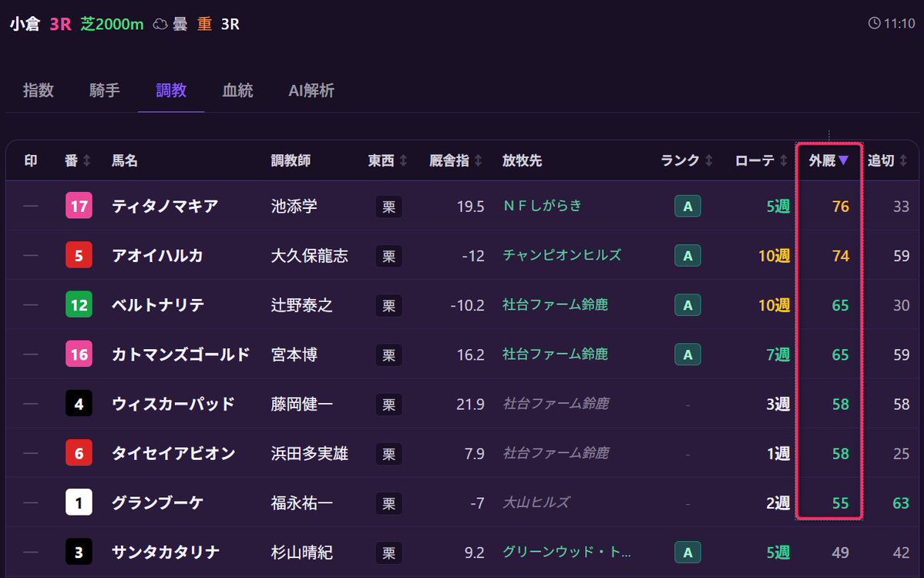Click rank A badge for サンタカタリナ
The height and width of the screenshot is (578, 924).
pos(687,553)
